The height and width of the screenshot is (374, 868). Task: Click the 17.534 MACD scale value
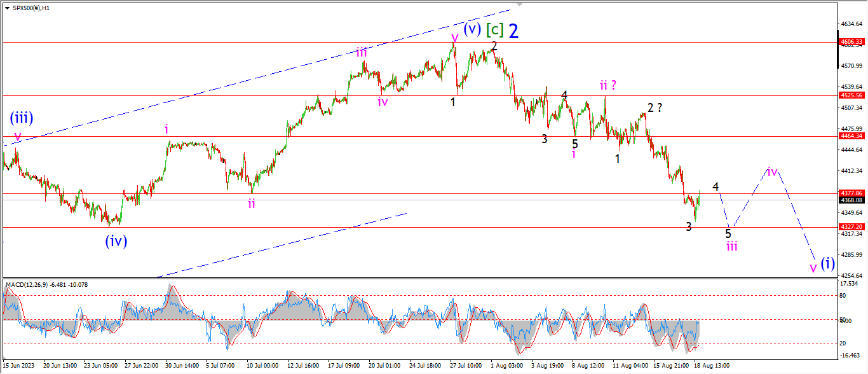click(850, 284)
